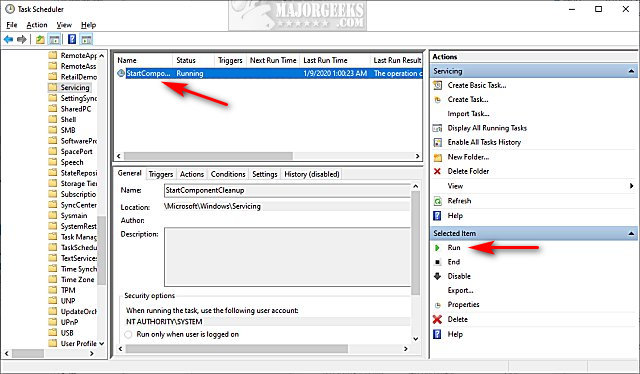
Task: Click the green Run icon
Action: click(437, 248)
